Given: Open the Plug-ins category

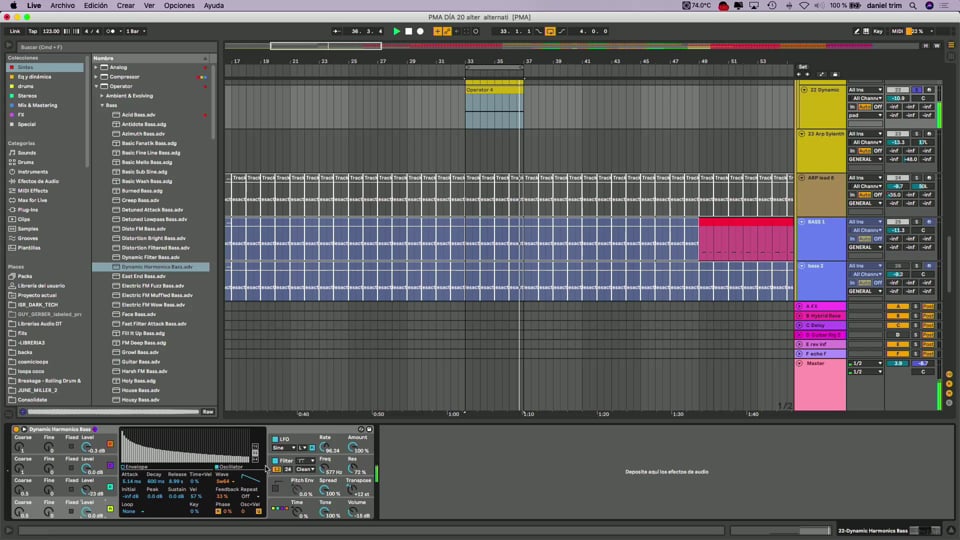Looking at the screenshot, I should pos(28,210).
